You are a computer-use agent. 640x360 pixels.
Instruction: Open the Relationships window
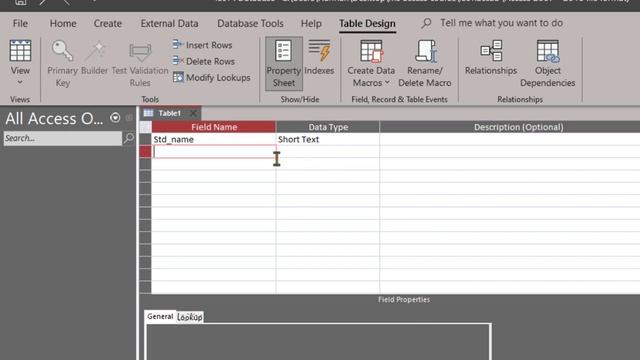[x=491, y=58]
